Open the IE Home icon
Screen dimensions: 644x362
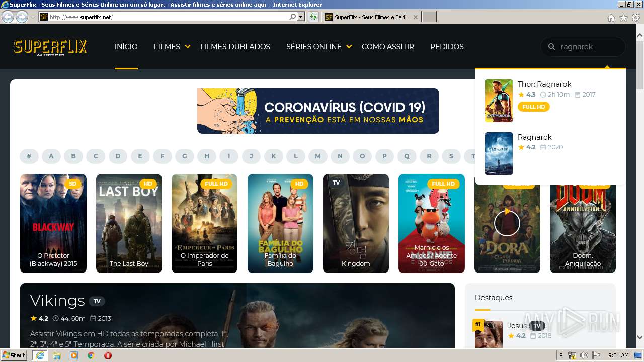point(611,18)
